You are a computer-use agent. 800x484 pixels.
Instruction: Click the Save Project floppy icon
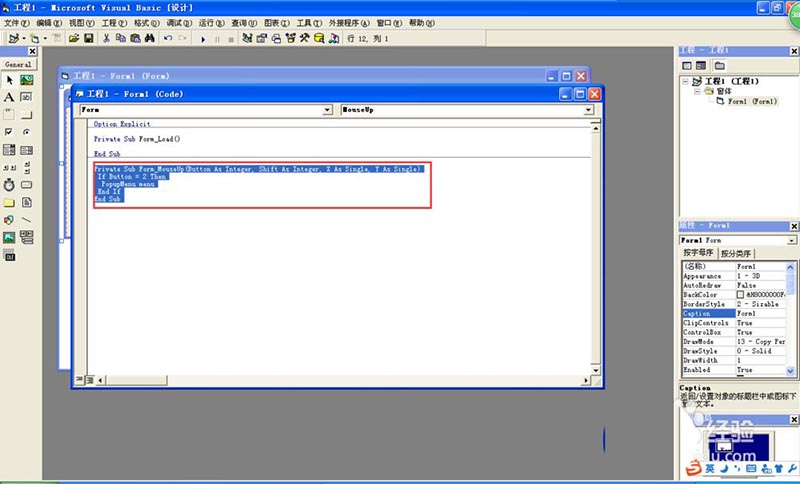point(89,38)
